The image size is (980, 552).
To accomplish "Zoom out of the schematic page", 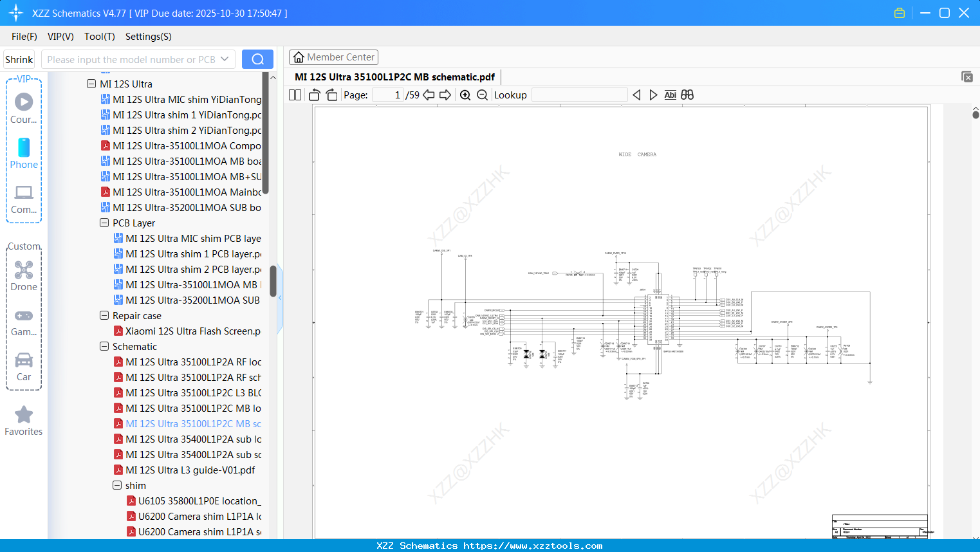I will click(x=481, y=95).
